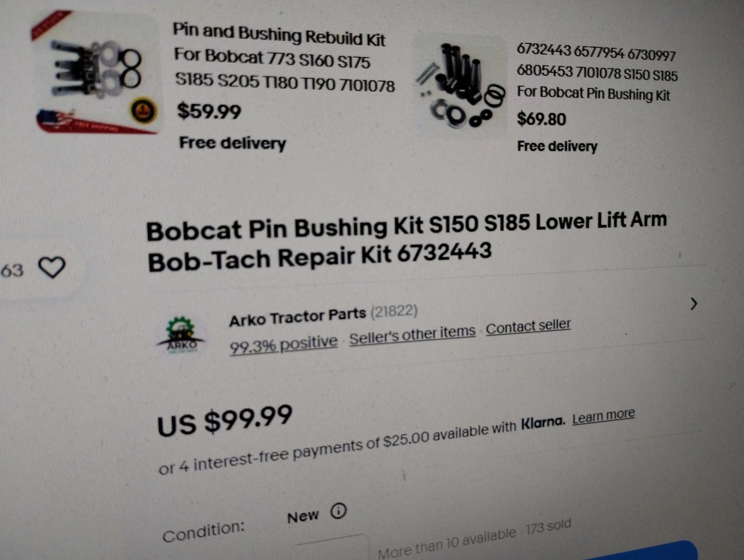Viewport: 744px width, 560px height.
Task: Click the seller feedback count (21822)
Action: point(394,311)
